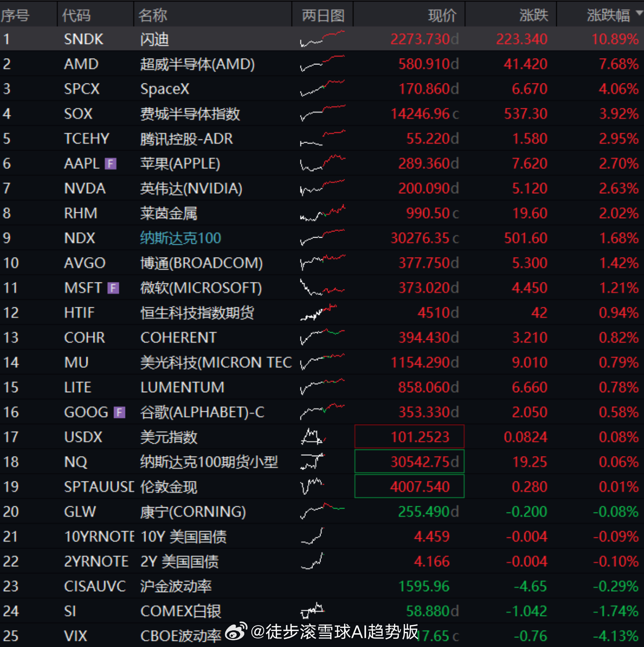
Task: Select the VIX ticker code
Action: point(75,636)
